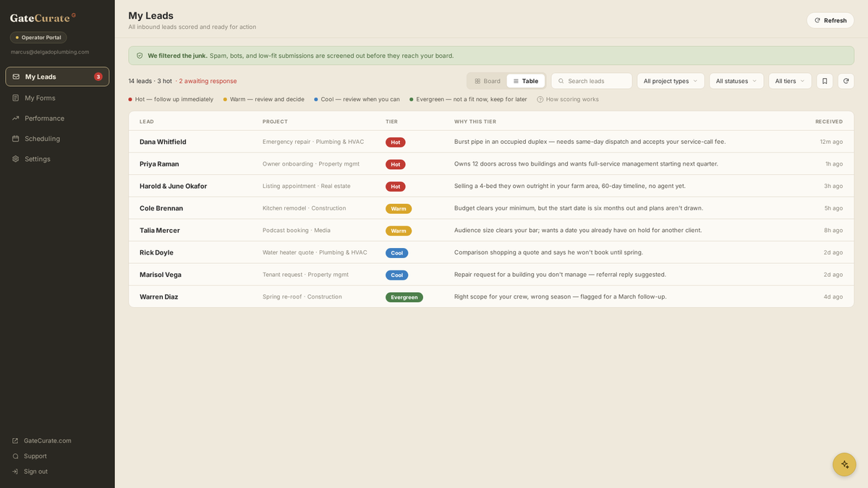Click the Support icon in the sidebar
868x488 pixels.
[16, 456]
